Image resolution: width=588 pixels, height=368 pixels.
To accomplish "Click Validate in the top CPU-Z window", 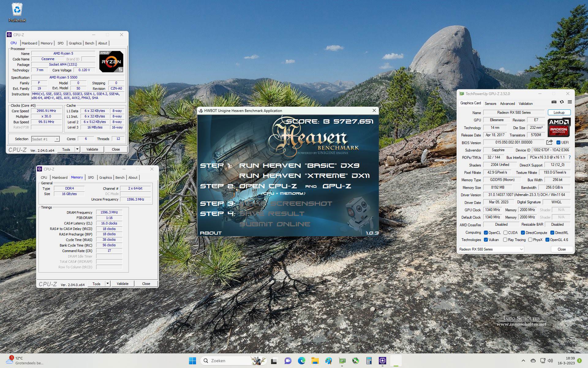I will click(92, 149).
